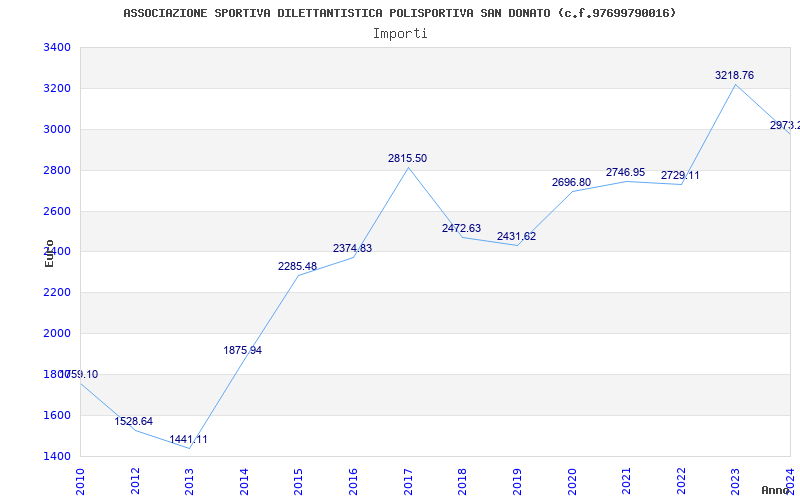Select the 2746.95 data label

click(626, 172)
